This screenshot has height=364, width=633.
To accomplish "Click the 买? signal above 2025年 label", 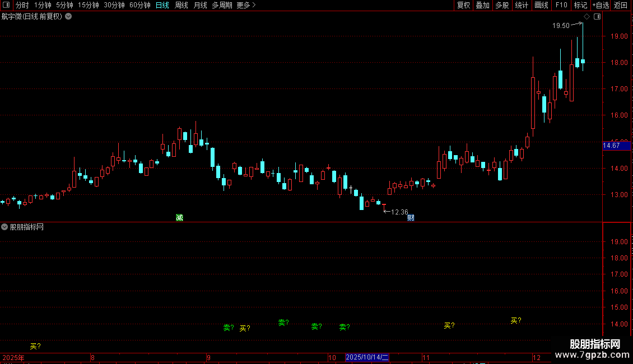I will [35, 346].
